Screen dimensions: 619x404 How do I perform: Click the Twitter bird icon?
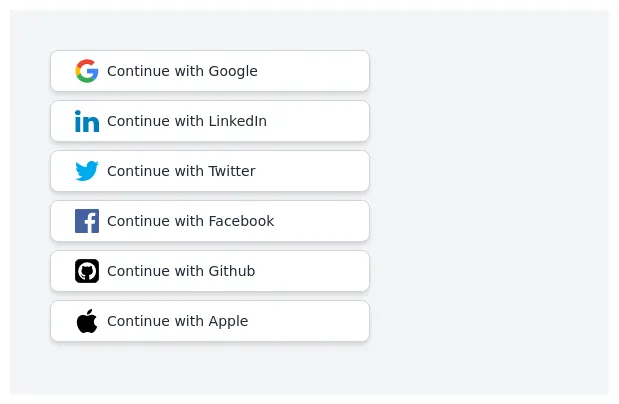[87, 171]
